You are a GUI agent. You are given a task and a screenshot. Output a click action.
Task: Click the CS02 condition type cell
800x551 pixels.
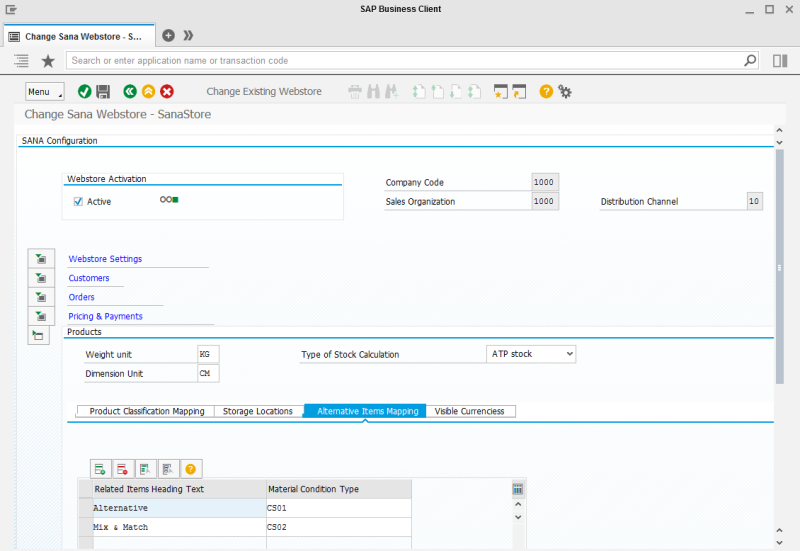pos(339,527)
